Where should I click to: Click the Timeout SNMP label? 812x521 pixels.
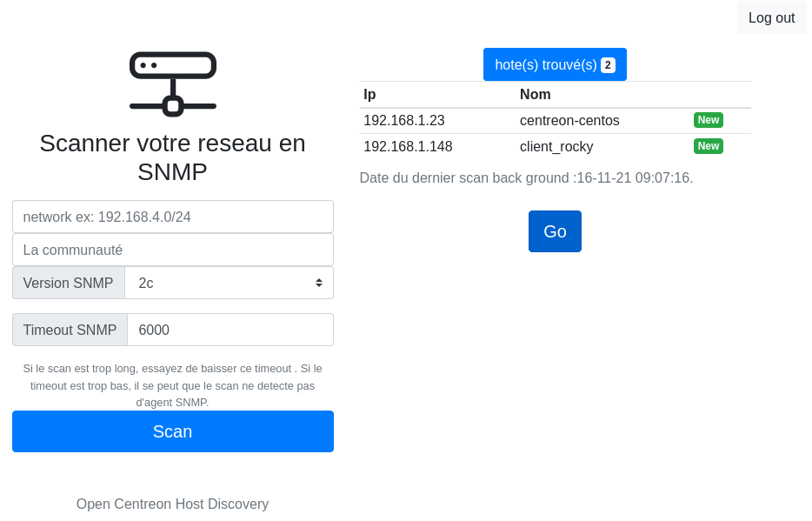[70, 330]
